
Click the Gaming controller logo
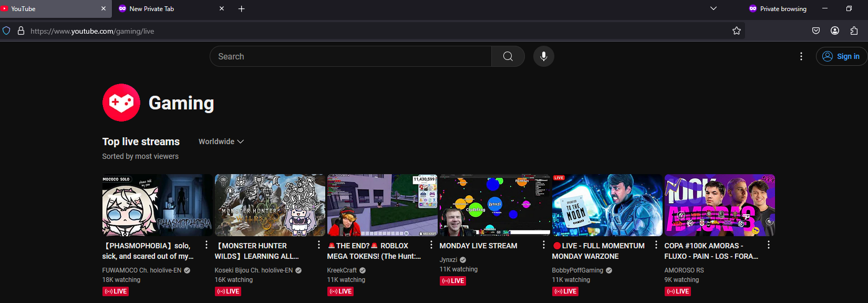click(121, 103)
